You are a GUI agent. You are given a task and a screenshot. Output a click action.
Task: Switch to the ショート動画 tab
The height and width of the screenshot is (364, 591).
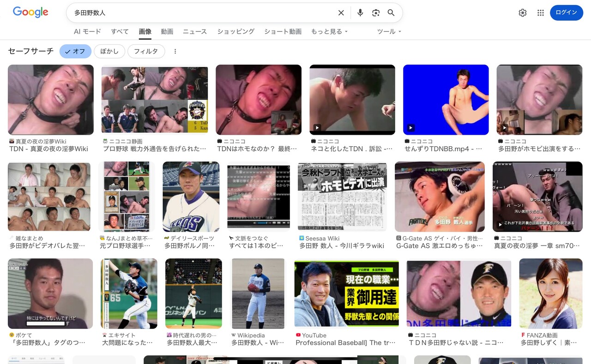point(283,31)
